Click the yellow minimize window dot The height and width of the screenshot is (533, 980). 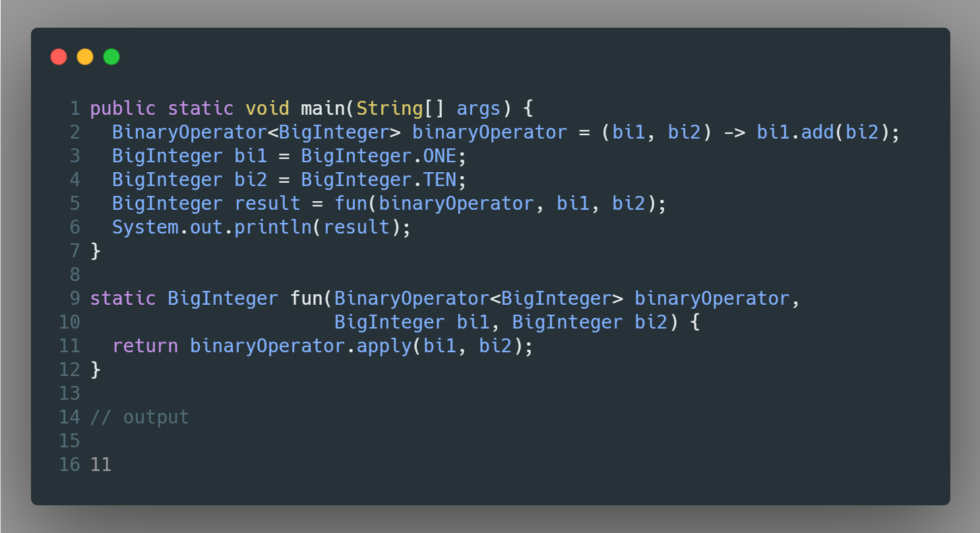point(85,57)
